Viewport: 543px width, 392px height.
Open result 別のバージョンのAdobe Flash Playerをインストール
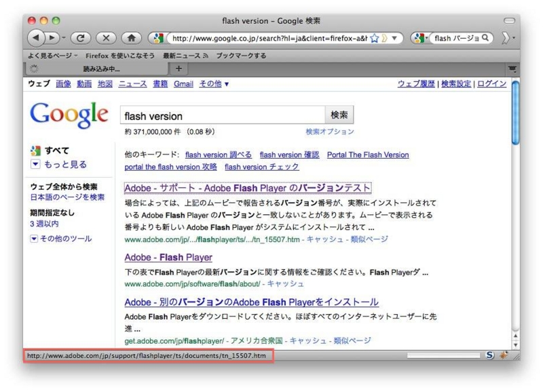251,302
